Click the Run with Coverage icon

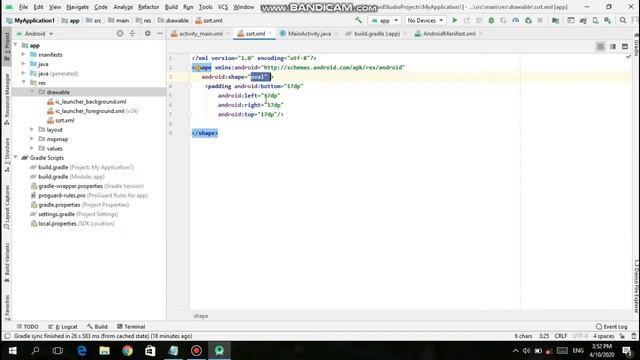point(503,20)
